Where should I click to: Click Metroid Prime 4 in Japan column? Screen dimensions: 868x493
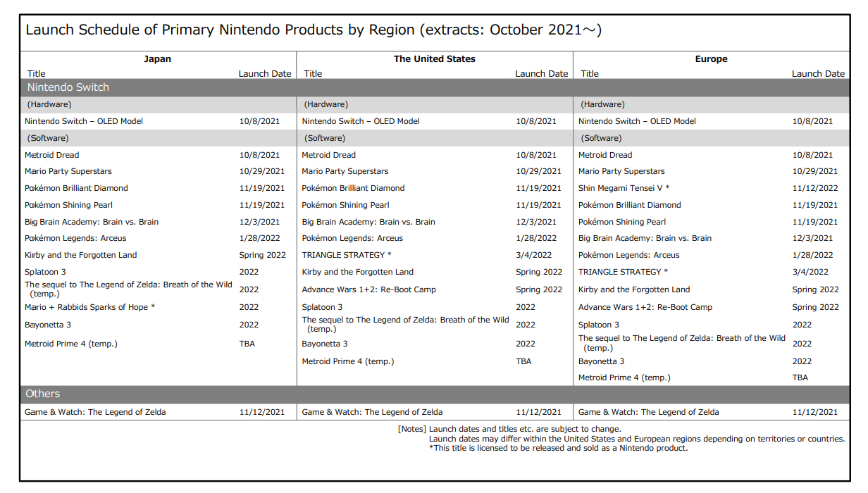(70, 344)
